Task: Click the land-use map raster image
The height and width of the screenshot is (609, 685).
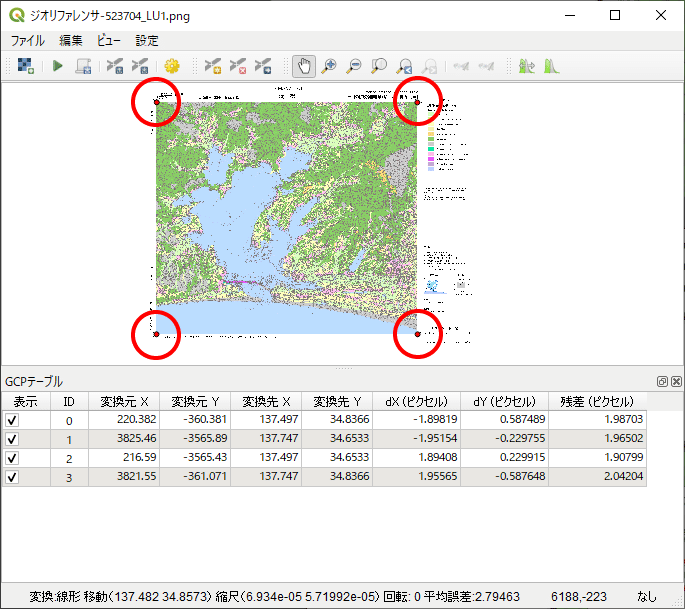Action: pyautogui.click(x=287, y=218)
